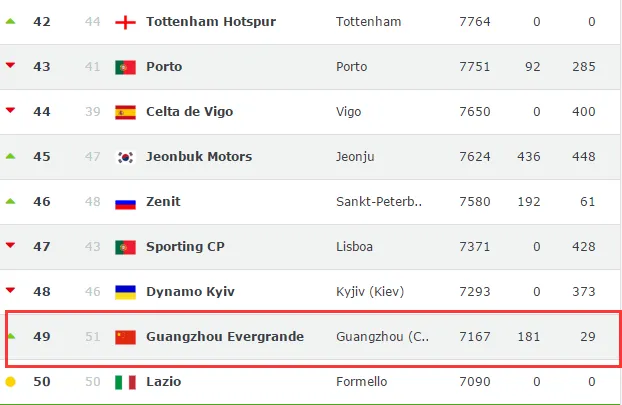Click Zenit's points value 7580

click(475, 202)
